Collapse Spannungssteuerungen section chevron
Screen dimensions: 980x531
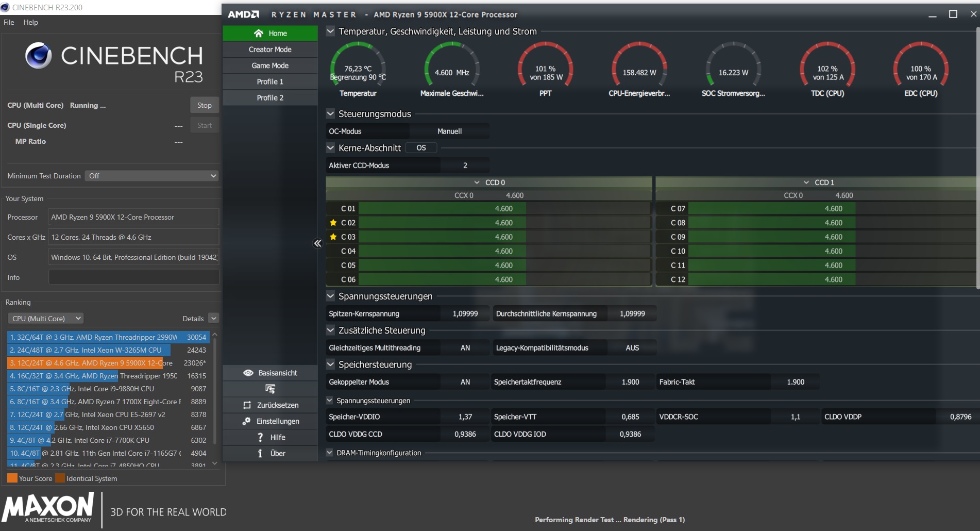330,296
